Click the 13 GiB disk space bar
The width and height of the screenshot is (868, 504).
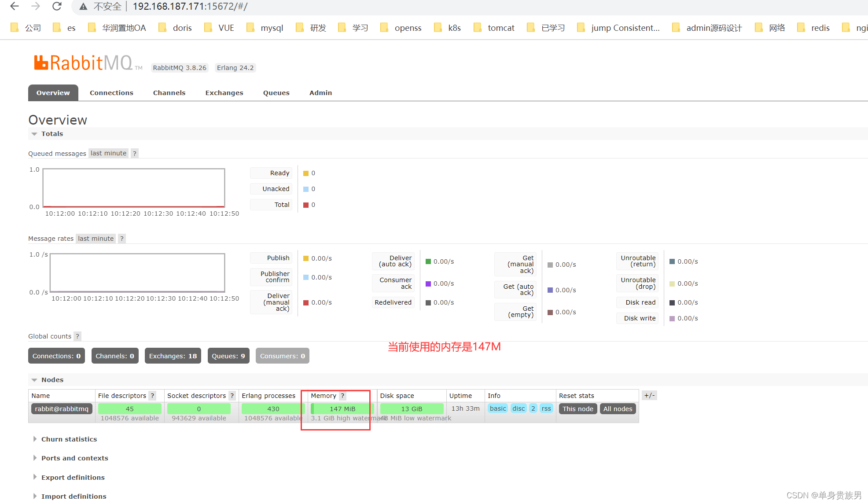412,409
